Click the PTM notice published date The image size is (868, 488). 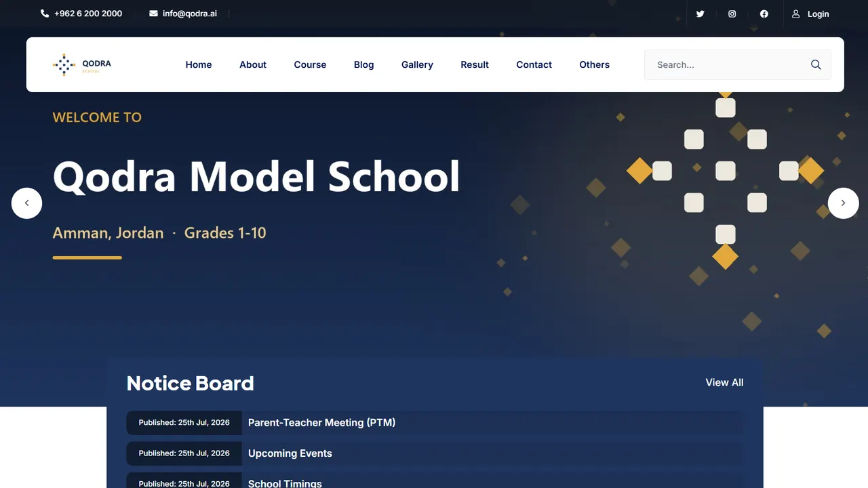pyautogui.click(x=184, y=422)
